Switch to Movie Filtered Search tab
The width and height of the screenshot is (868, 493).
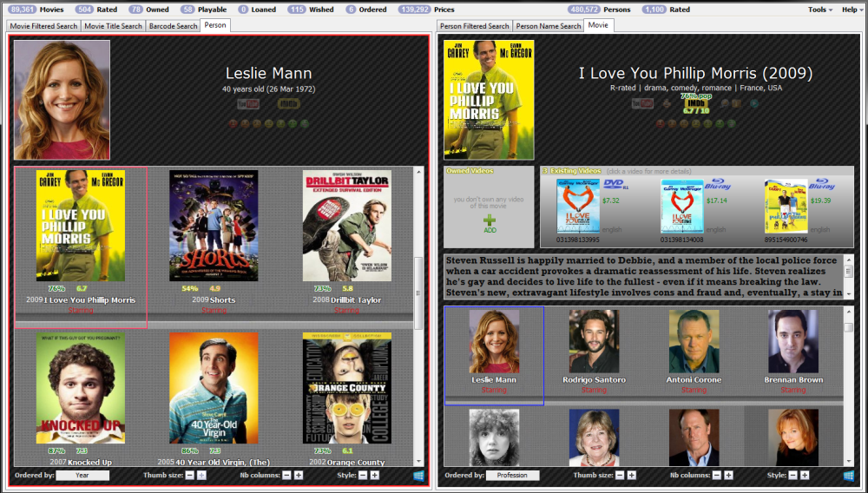(x=43, y=26)
